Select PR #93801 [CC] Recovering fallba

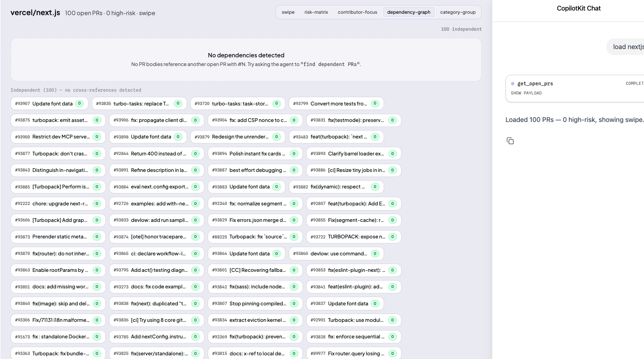pos(255,270)
